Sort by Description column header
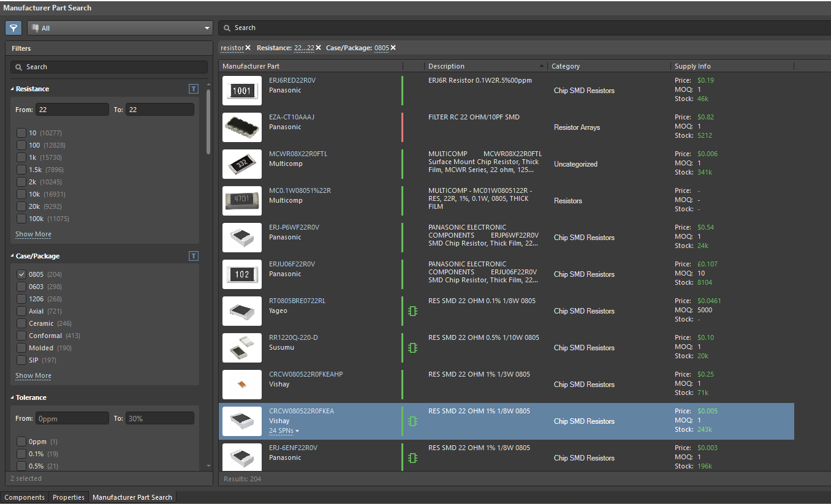The image size is (831, 504). click(486, 66)
